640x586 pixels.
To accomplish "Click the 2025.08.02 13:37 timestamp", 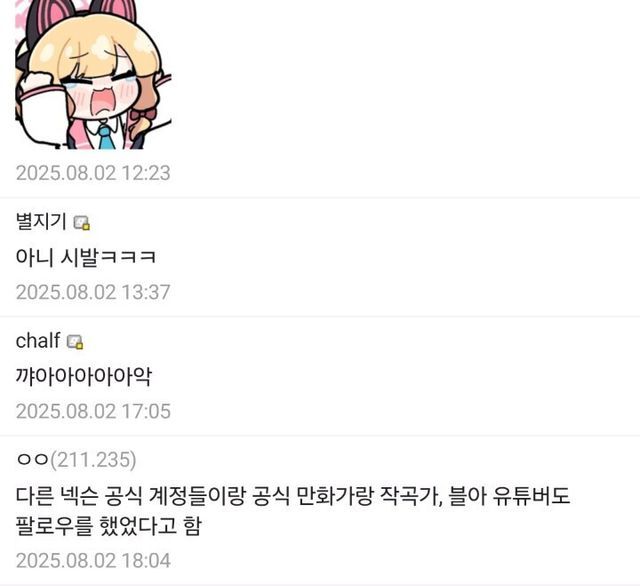I will (x=93, y=292).
